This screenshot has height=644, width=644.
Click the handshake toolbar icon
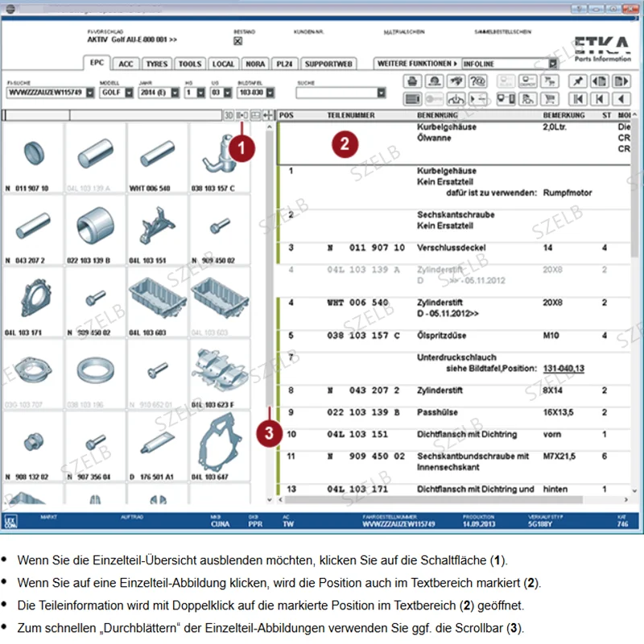[x=456, y=81]
